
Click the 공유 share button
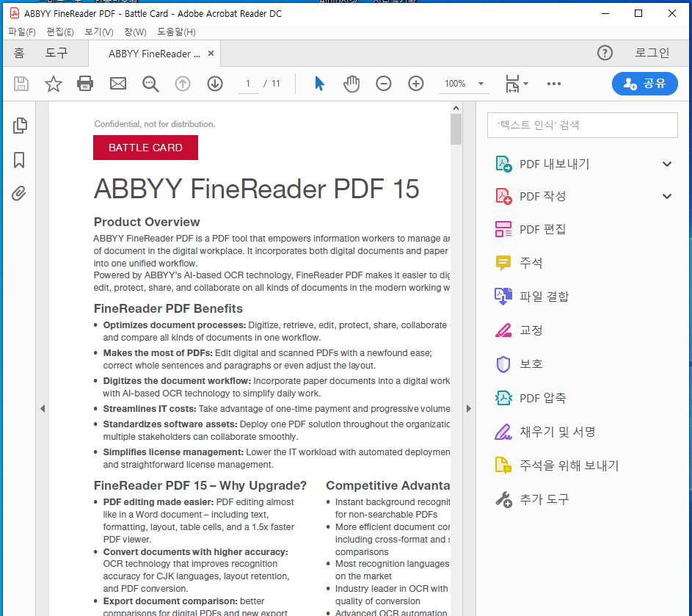(x=645, y=84)
